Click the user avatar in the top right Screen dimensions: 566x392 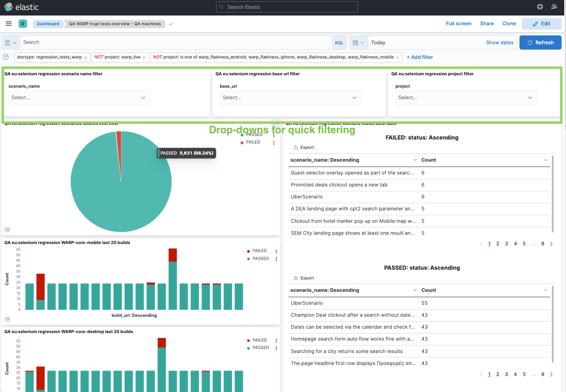tap(554, 7)
